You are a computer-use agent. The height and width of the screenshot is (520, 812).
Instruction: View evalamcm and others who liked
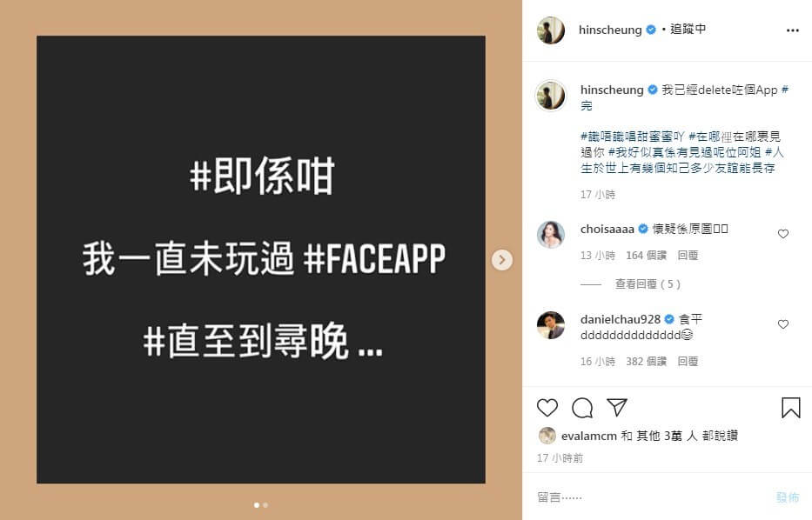click(x=649, y=436)
